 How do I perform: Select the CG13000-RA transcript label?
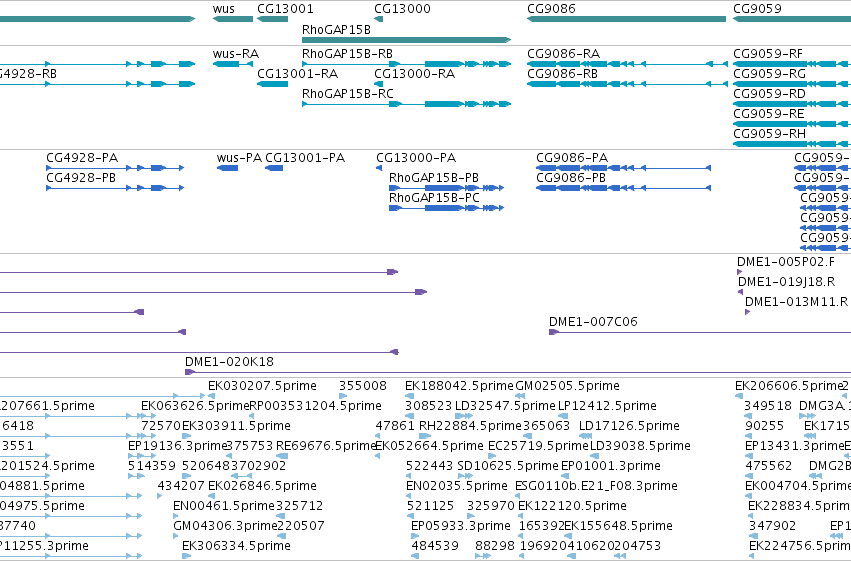click(414, 74)
